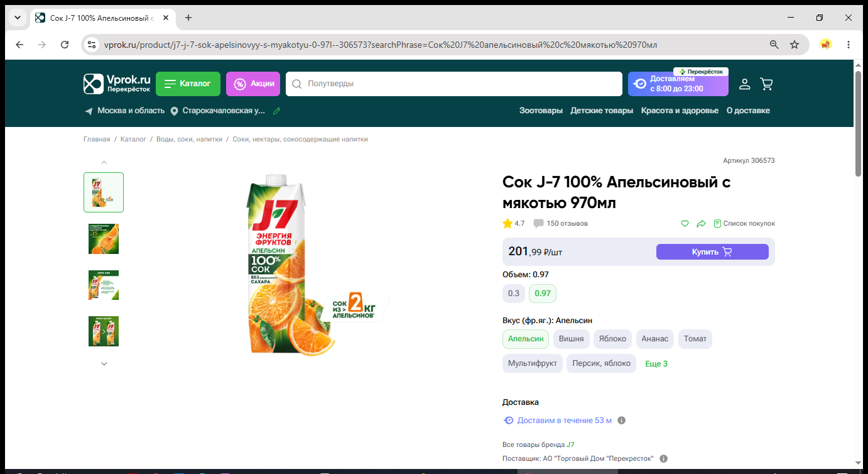Expand more flavors with Еще 3

click(656, 364)
